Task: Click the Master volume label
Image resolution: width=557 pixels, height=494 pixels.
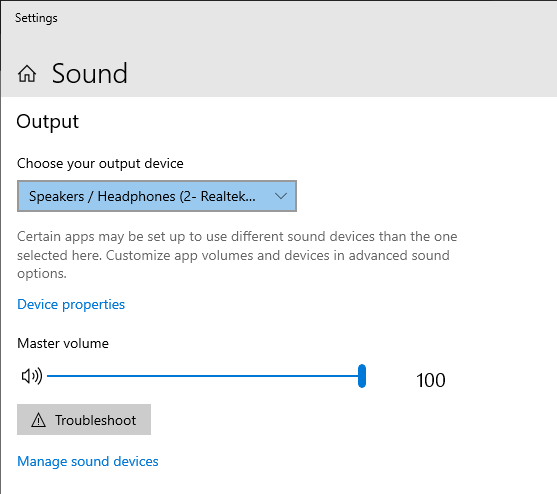Action: [x=63, y=343]
